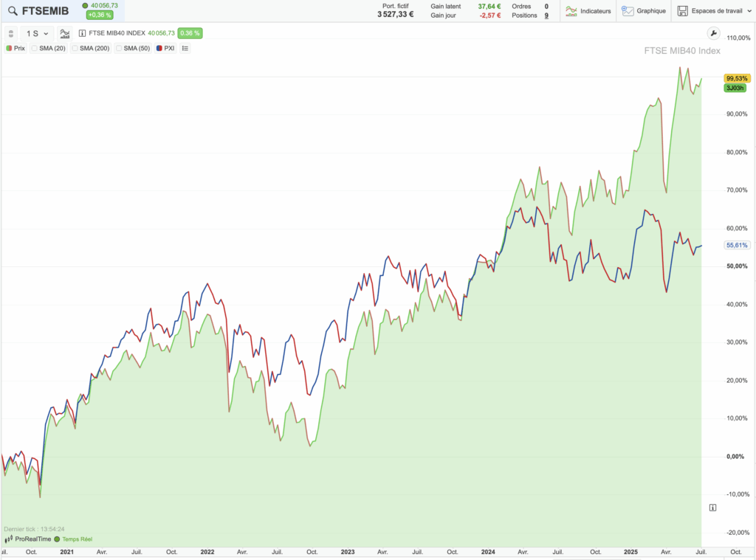This screenshot has height=560, width=756.
Task: Open chart settings wrench icon
Action: 713,33
